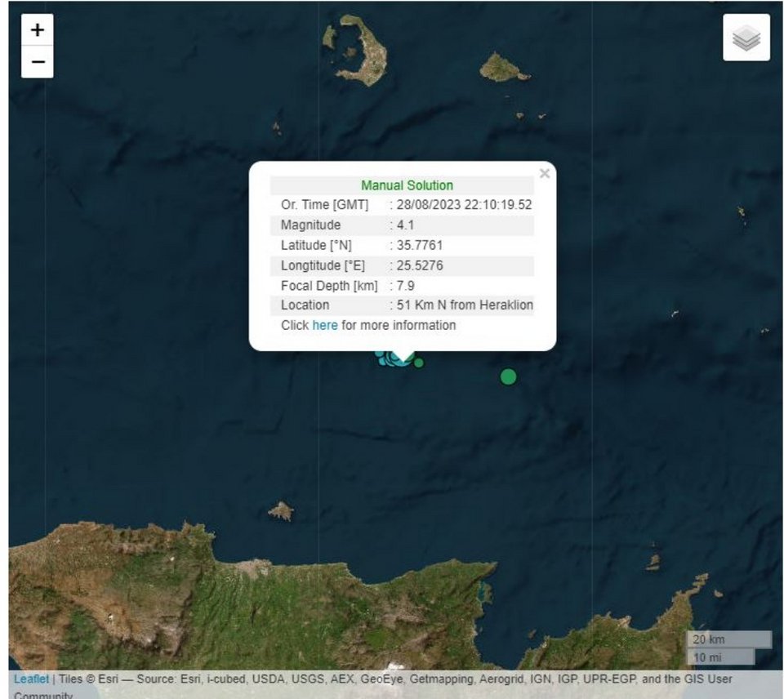Open the Leaflet attribution link

pyautogui.click(x=31, y=679)
